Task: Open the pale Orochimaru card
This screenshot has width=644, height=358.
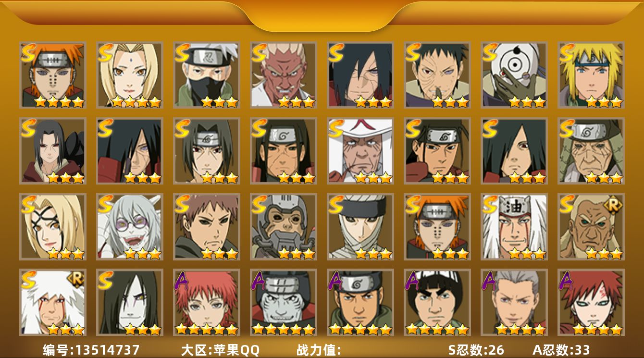Action: pos(130,303)
